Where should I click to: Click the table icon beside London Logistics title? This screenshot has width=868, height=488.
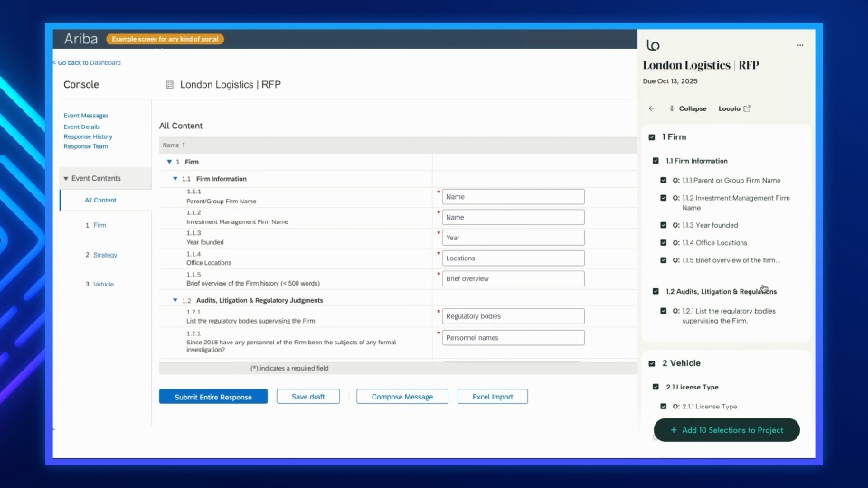[x=170, y=85]
